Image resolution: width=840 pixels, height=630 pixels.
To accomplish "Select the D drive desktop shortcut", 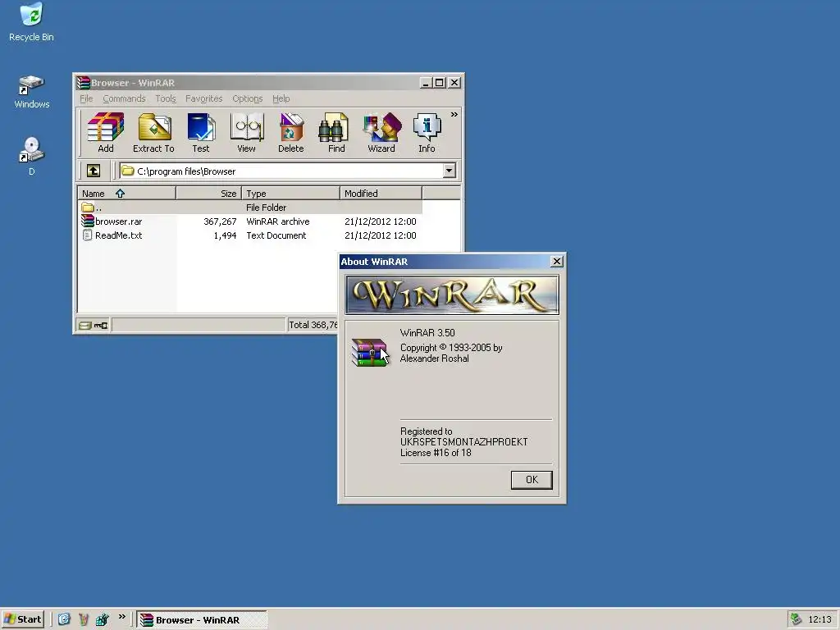I will click(32, 157).
